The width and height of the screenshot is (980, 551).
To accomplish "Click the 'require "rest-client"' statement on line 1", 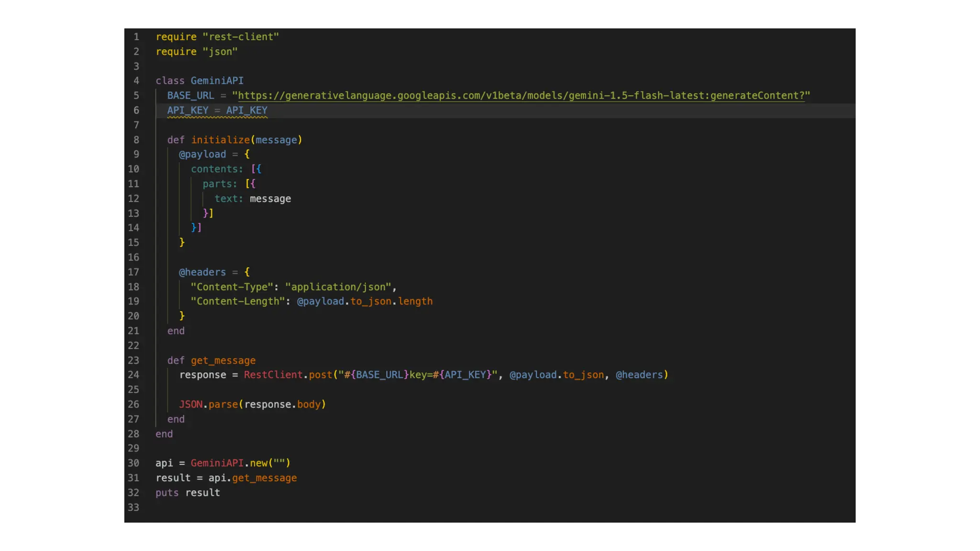I will pos(217,37).
